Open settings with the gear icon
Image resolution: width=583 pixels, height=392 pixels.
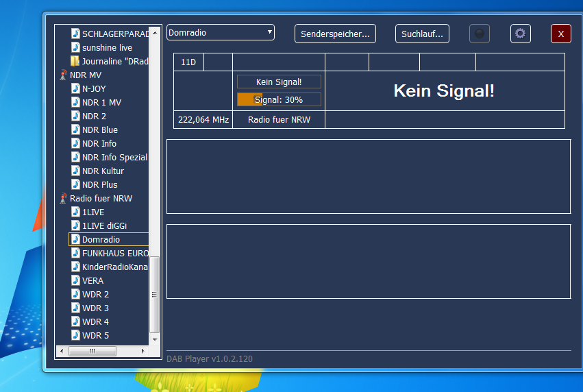[x=520, y=34]
